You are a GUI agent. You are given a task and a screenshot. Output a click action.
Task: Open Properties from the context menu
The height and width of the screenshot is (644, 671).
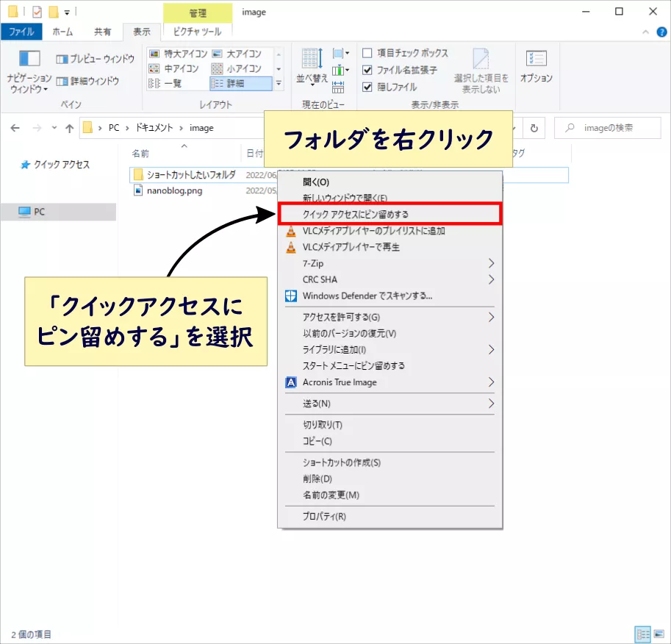click(x=390, y=517)
